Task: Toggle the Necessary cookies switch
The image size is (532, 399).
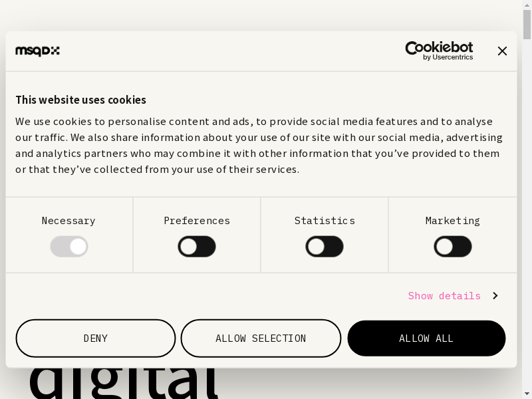Action: 69,247
